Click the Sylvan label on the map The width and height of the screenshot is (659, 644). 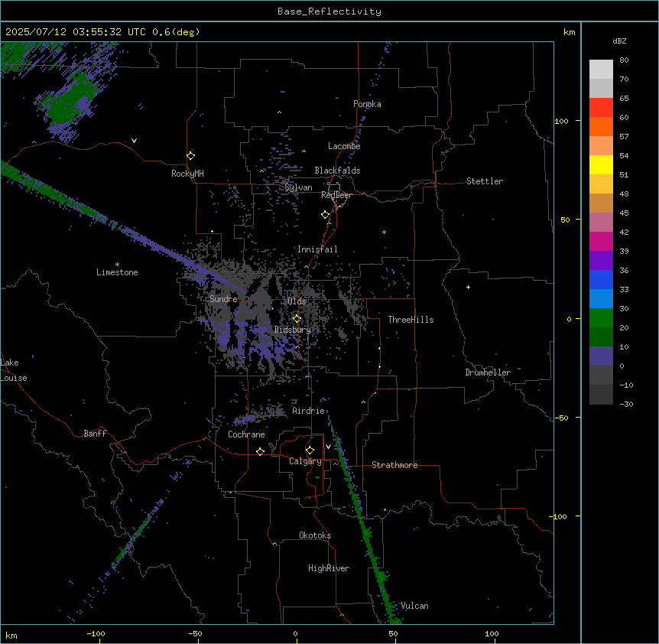298,187
